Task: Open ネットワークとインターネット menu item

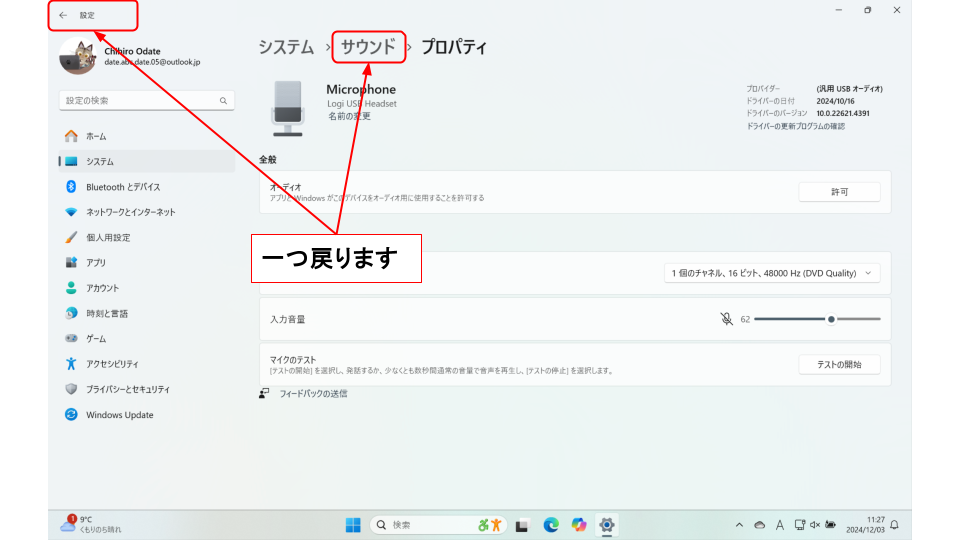Action: tap(130, 212)
